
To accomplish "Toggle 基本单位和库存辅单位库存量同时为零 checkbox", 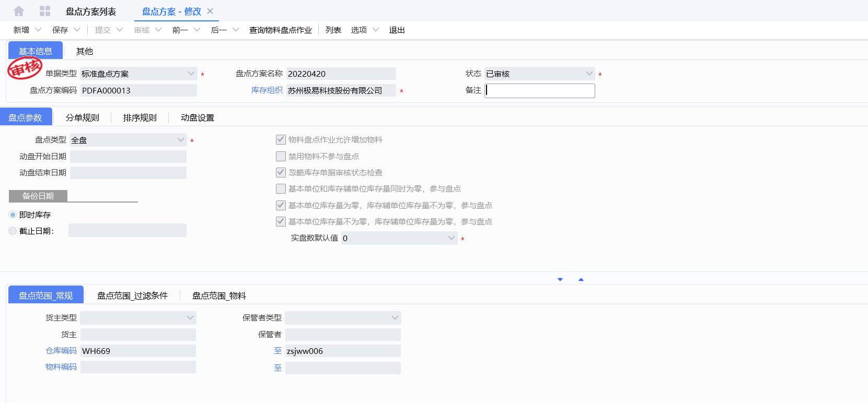I will [x=281, y=189].
